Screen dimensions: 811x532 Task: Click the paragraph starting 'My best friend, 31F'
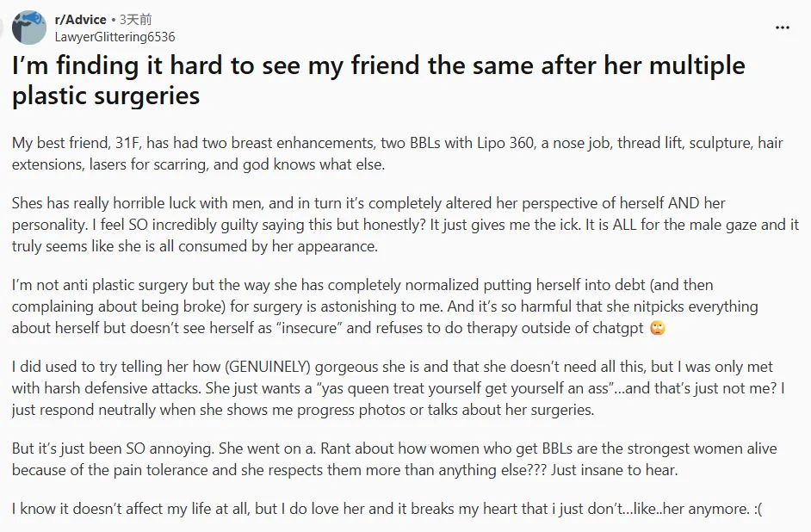pos(397,153)
